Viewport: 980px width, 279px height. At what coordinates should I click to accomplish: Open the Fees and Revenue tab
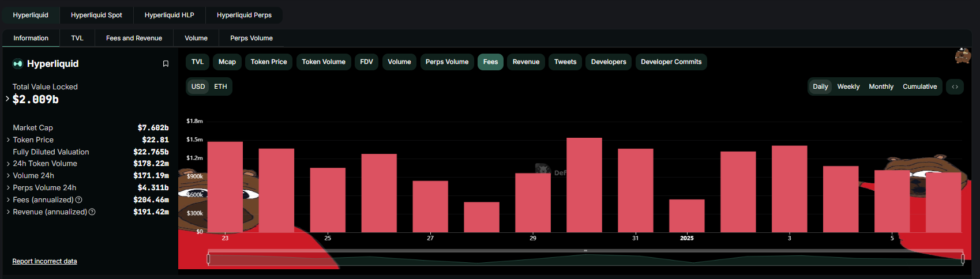tap(134, 38)
